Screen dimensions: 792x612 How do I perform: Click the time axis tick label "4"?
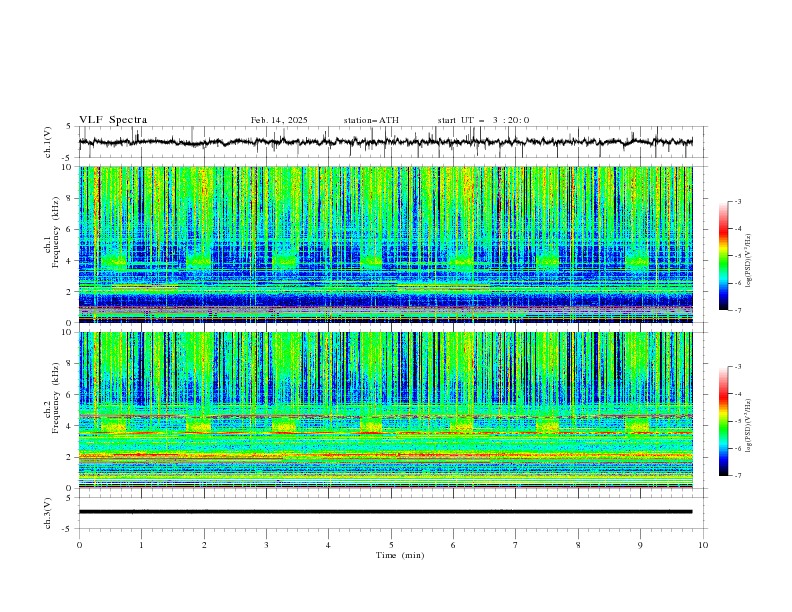click(328, 545)
